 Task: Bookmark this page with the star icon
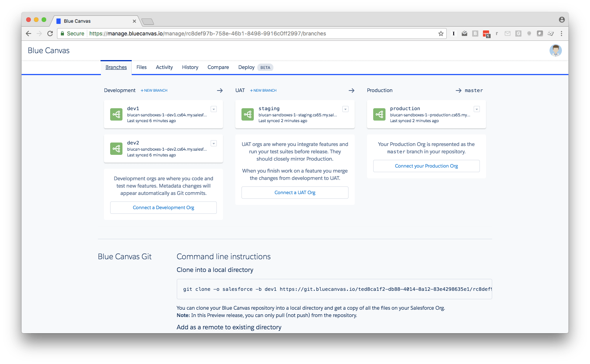[x=441, y=34]
